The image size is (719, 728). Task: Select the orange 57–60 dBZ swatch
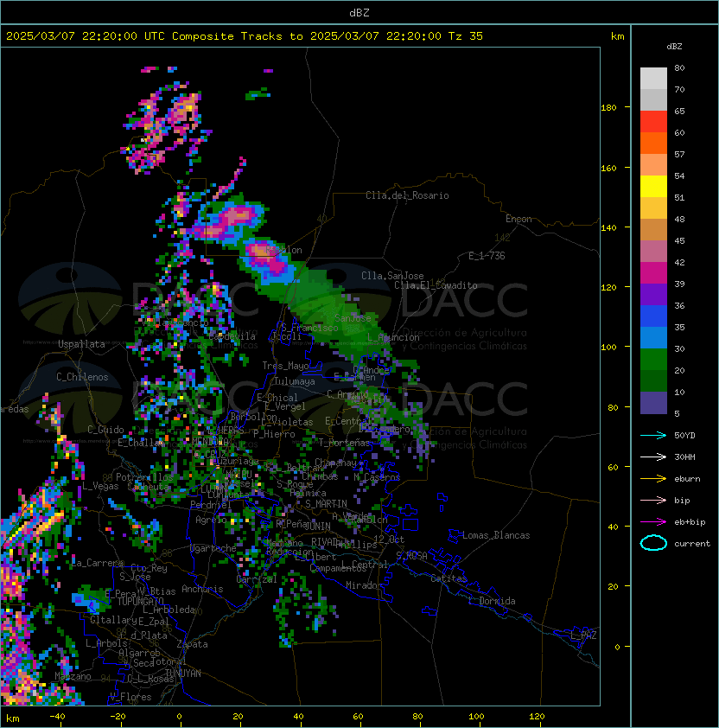(x=653, y=143)
